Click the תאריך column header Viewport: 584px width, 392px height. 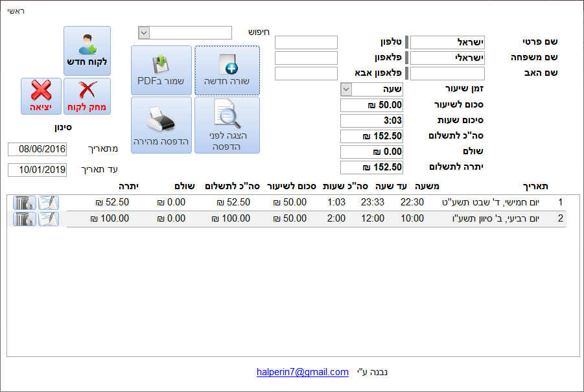tap(535, 186)
